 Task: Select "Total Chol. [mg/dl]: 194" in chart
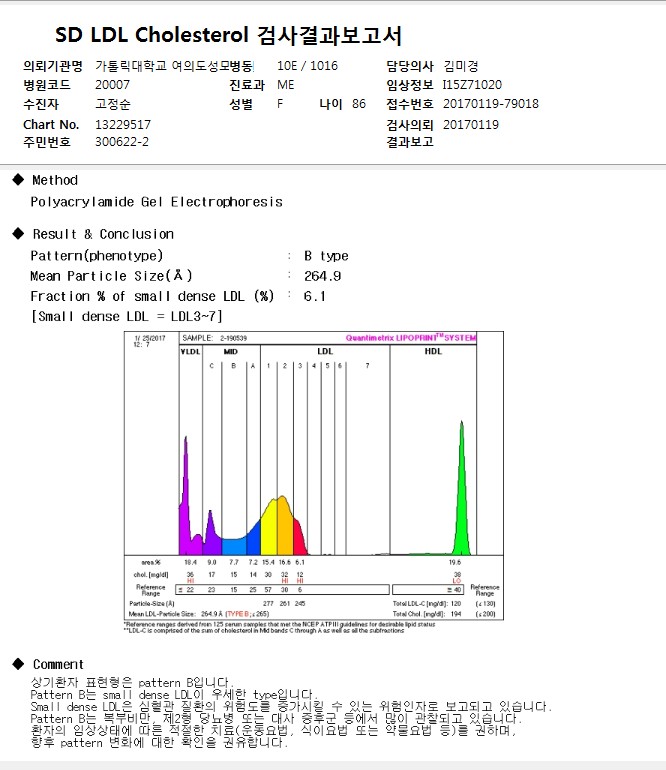(x=427, y=614)
